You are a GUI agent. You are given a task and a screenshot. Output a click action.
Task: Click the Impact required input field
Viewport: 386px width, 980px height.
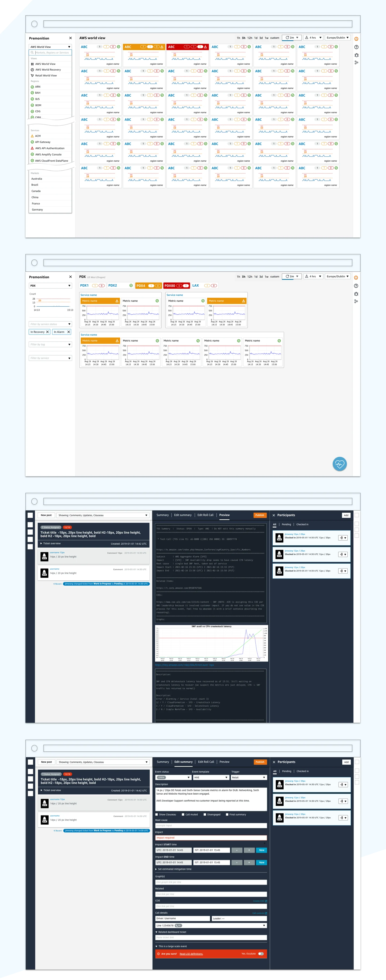[x=211, y=838]
